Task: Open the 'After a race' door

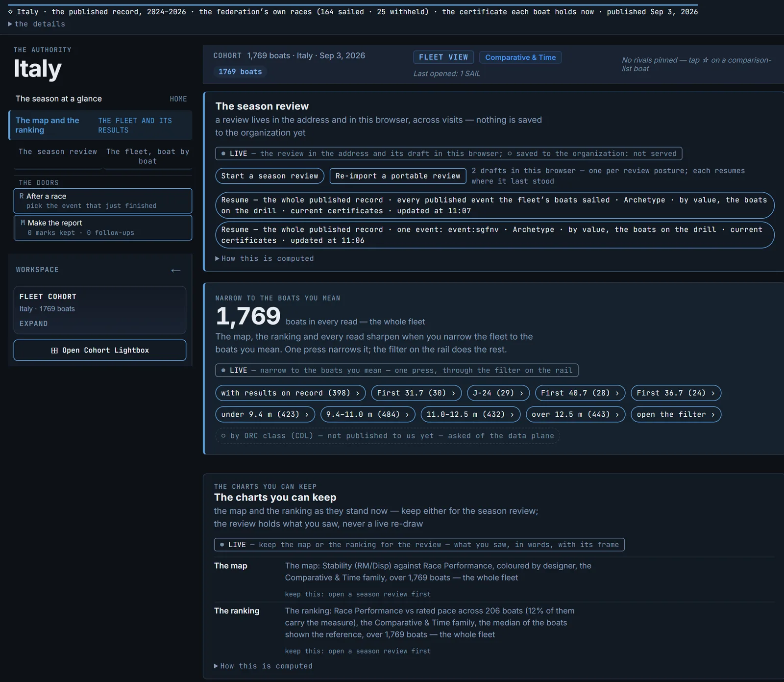Action: (x=103, y=201)
